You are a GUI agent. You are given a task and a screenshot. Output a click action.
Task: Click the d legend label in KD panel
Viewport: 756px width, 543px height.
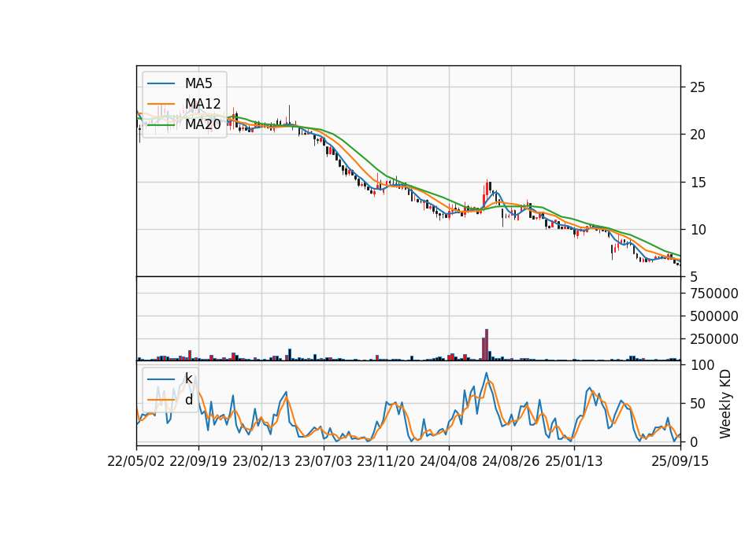tap(188, 400)
